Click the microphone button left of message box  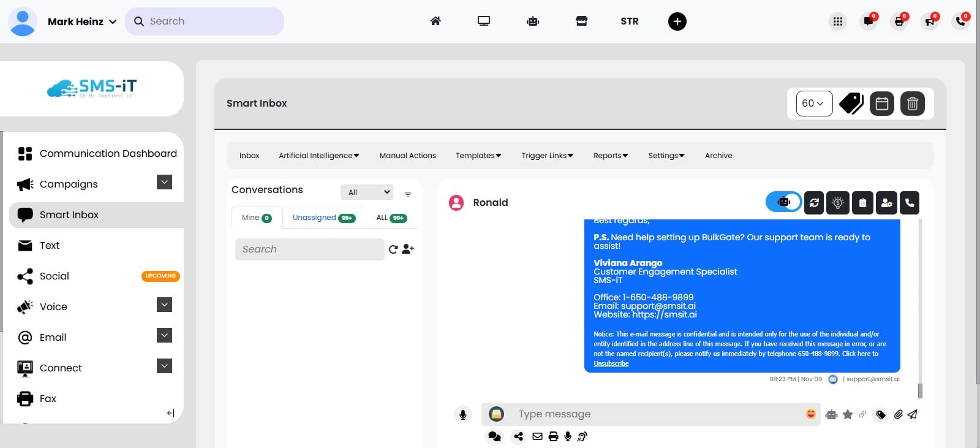tap(463, 415)
